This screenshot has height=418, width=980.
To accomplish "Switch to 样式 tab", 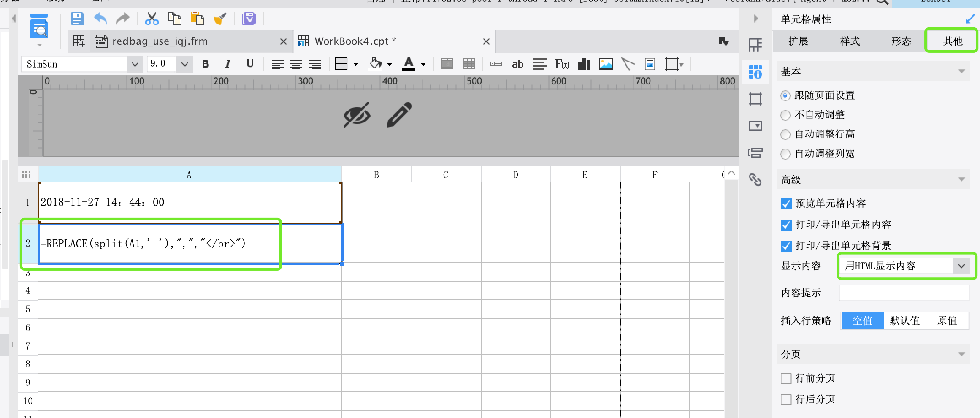I will tap(850, 41).
